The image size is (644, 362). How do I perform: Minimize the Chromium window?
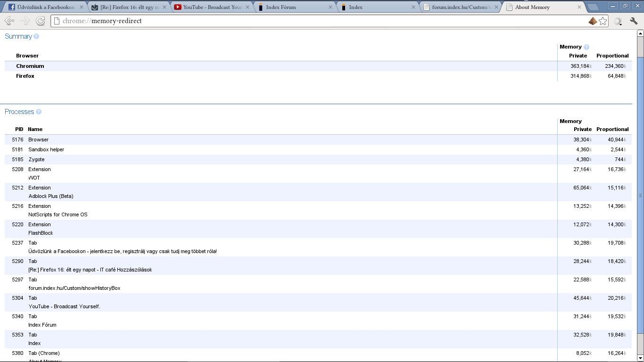[613, 6]
